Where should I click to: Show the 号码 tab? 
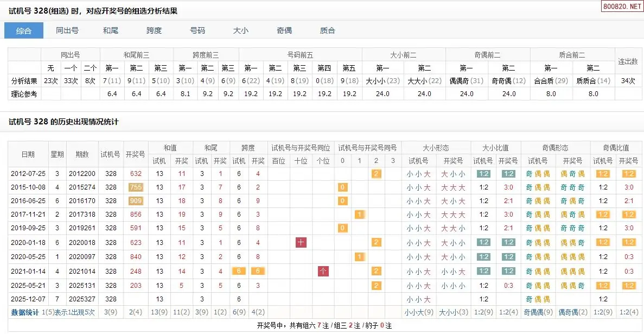tap(197, 30)
